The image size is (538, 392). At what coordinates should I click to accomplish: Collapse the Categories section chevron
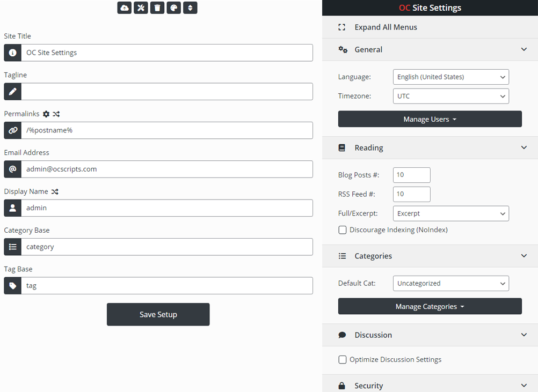[x=524, y=256]
